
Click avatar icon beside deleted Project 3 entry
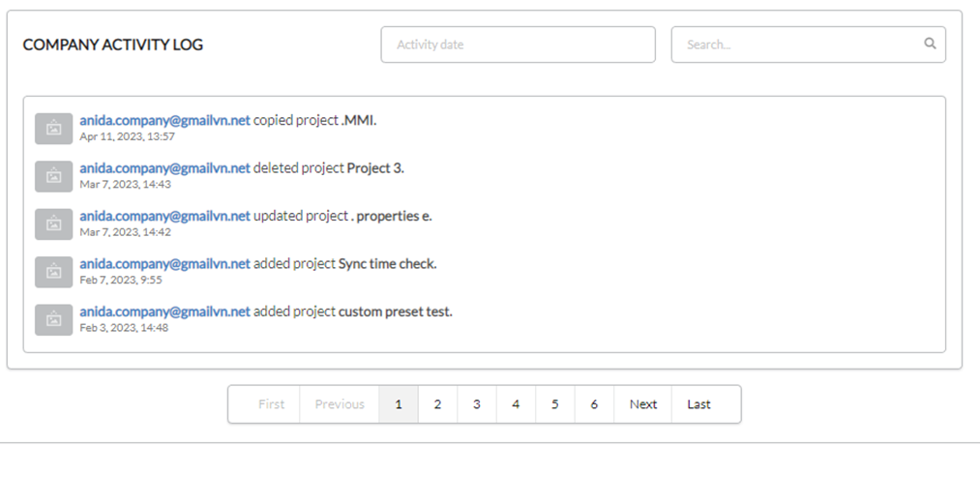(54, 176)
